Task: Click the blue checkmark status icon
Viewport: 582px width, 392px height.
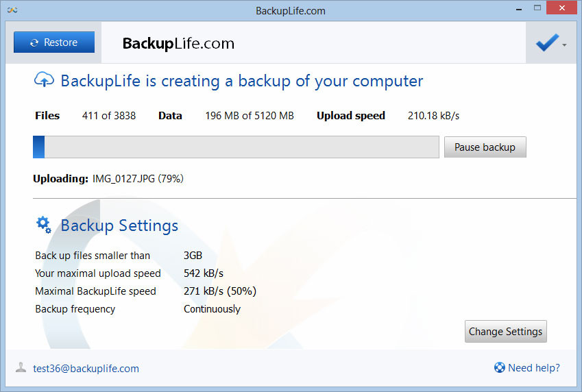Action: (x=547, y=42)
